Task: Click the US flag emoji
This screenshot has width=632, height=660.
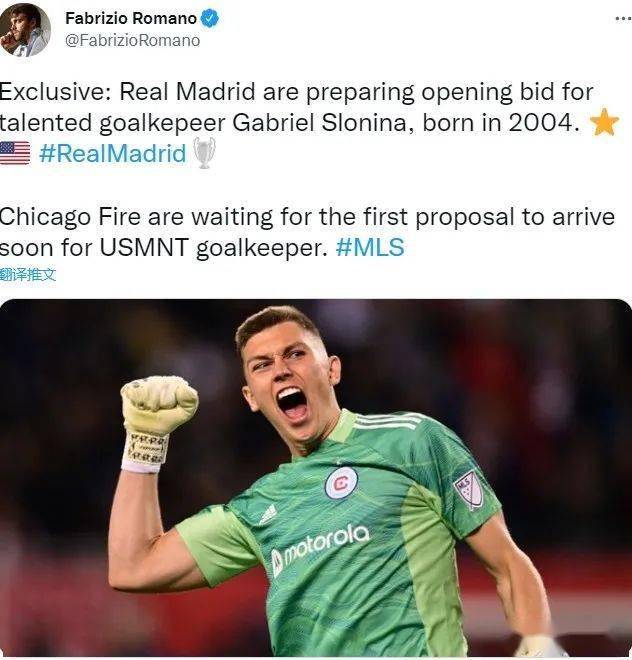Action: click(x=15, y=153)
